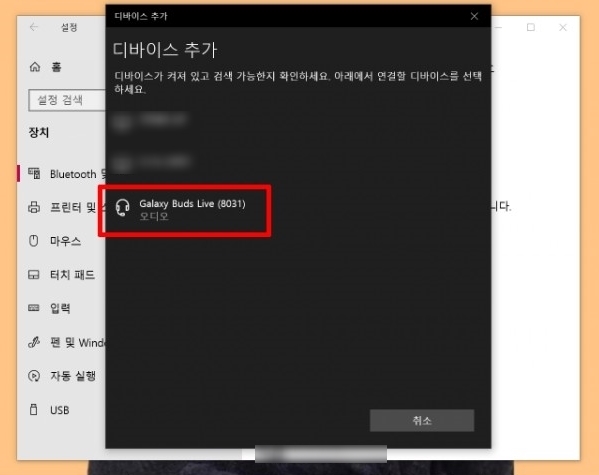Click the pen icon in the sidebar
This screenshot has height=475, width=599.
[x=34, y=342]
